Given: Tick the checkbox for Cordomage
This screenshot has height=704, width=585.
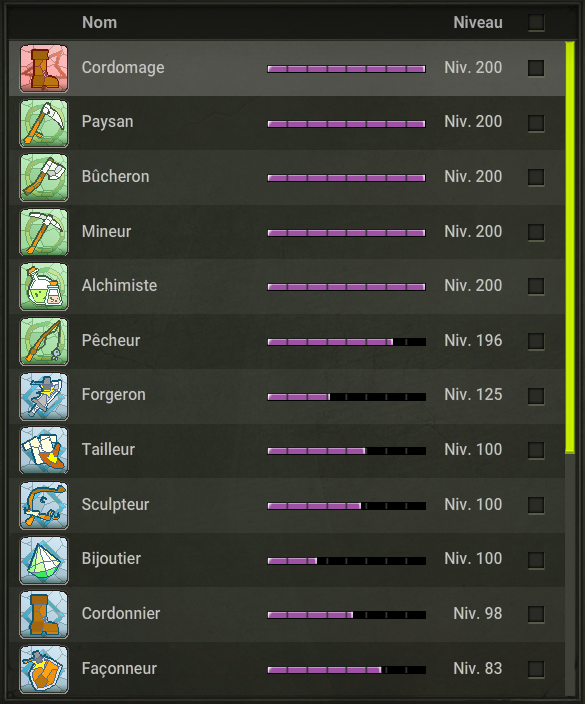Looking at the screenshot, I should coord(536,68).
